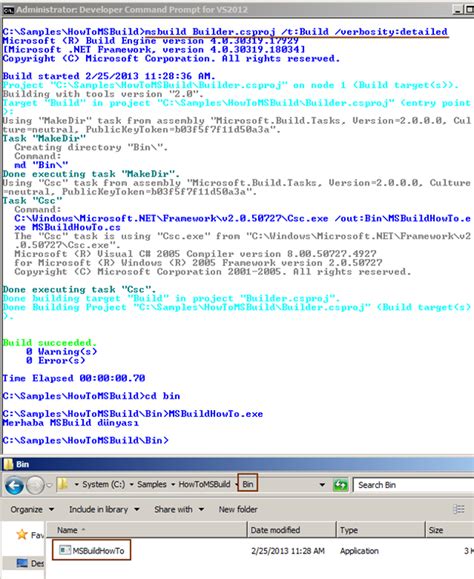Image resolution: width=474 pixels, height=579 pixels.
Task: Select HowToMSBuild in the address breadcrumb
Action: [204, 484]
